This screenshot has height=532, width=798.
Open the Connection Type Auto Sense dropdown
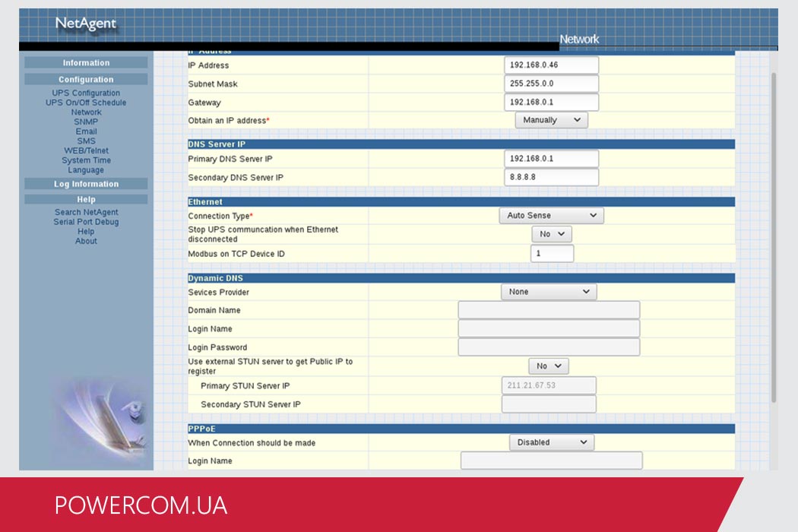point(551,216)
